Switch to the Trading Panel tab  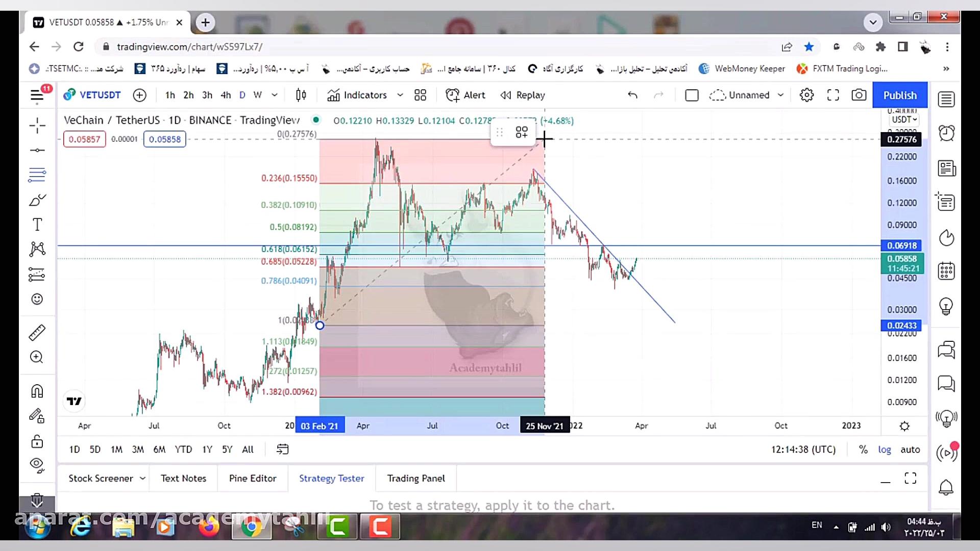416,479
